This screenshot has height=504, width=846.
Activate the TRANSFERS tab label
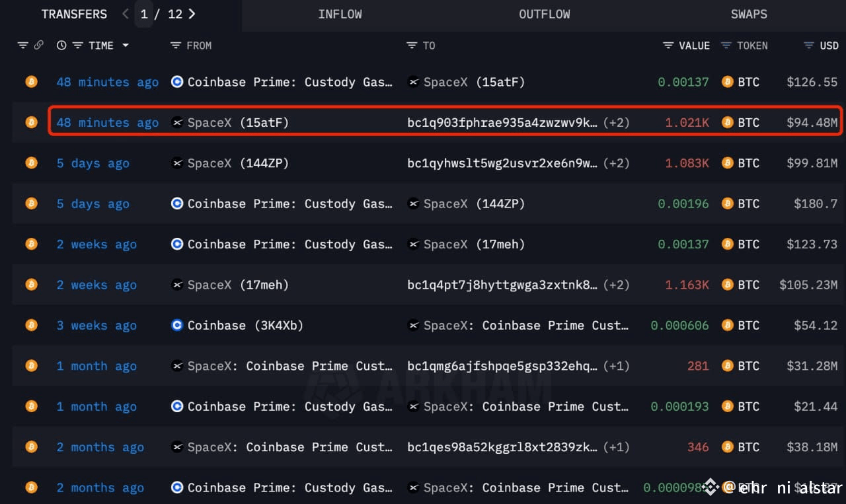coord(74,14)
